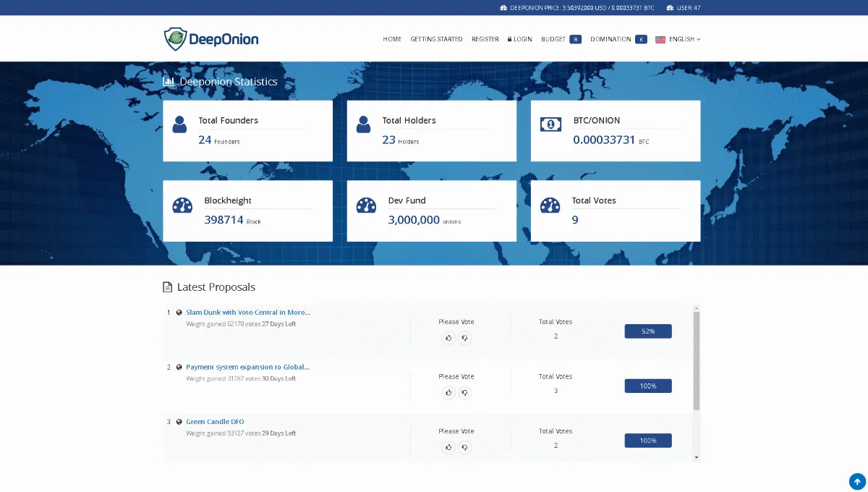Screen dimensions: 868x492
Task: Thumbs up the Slam Dunk proposal
Action: [448, 337]
